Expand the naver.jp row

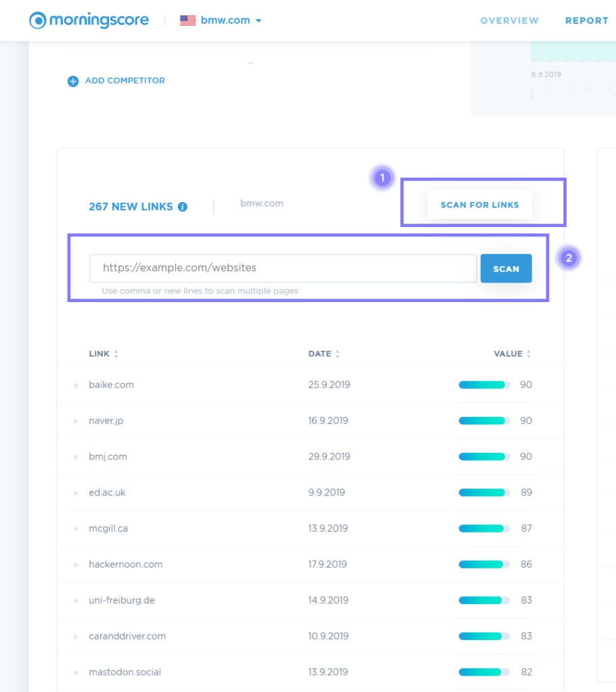tap(76, 422)
